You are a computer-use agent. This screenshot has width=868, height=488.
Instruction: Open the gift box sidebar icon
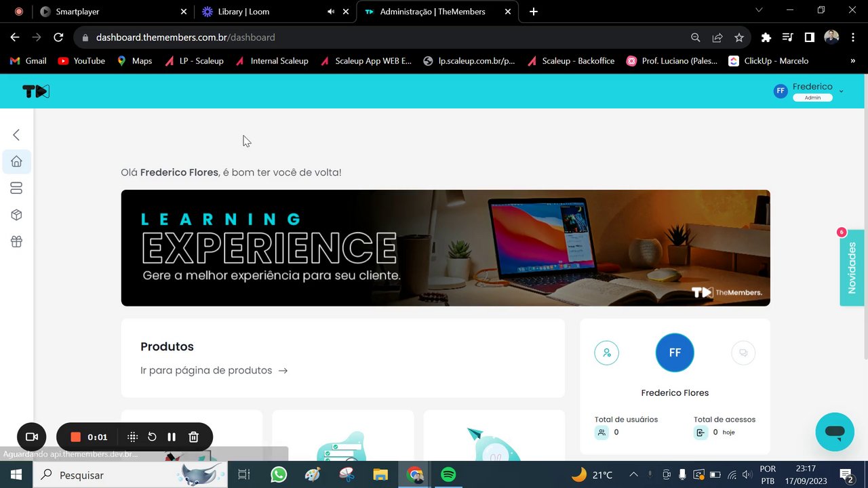coord(16,241)
